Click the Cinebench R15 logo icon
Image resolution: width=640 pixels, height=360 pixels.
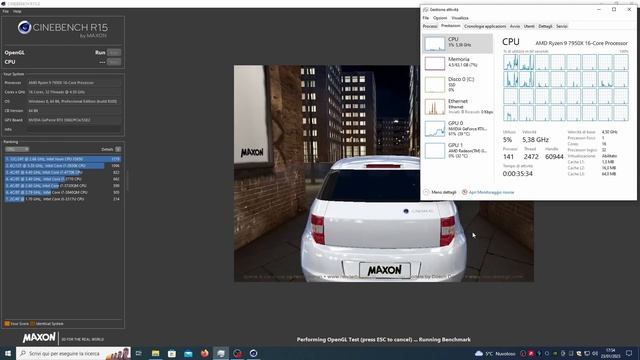point(24,27)
